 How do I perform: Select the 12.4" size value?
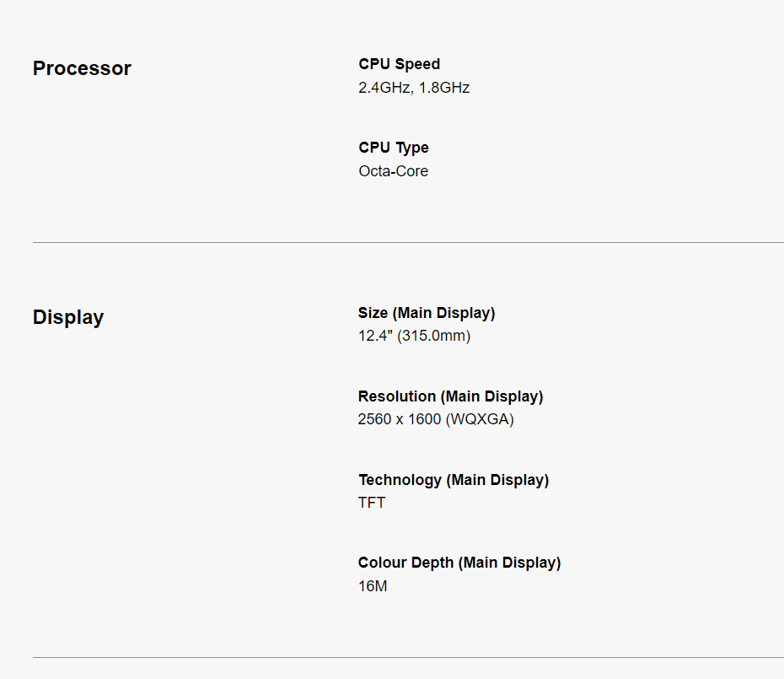click(x=375, y=337)
